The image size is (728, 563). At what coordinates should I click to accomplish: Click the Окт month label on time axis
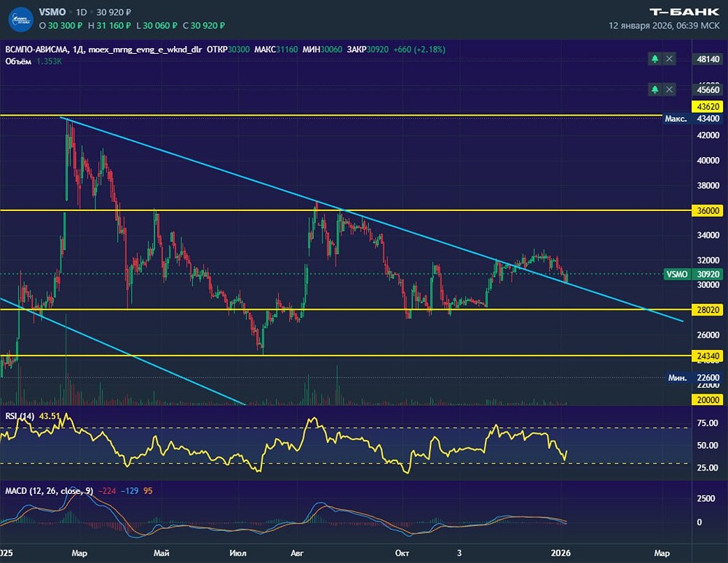tap(402, 553)
